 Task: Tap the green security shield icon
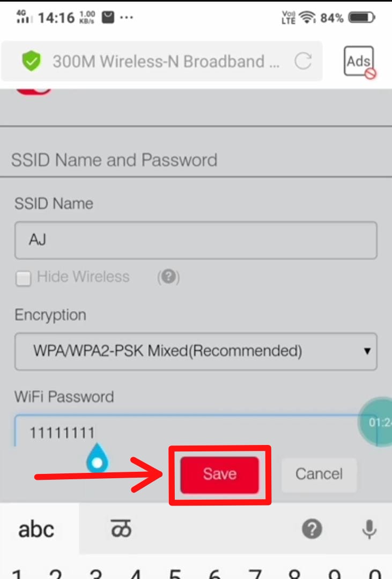coord(32,61)
